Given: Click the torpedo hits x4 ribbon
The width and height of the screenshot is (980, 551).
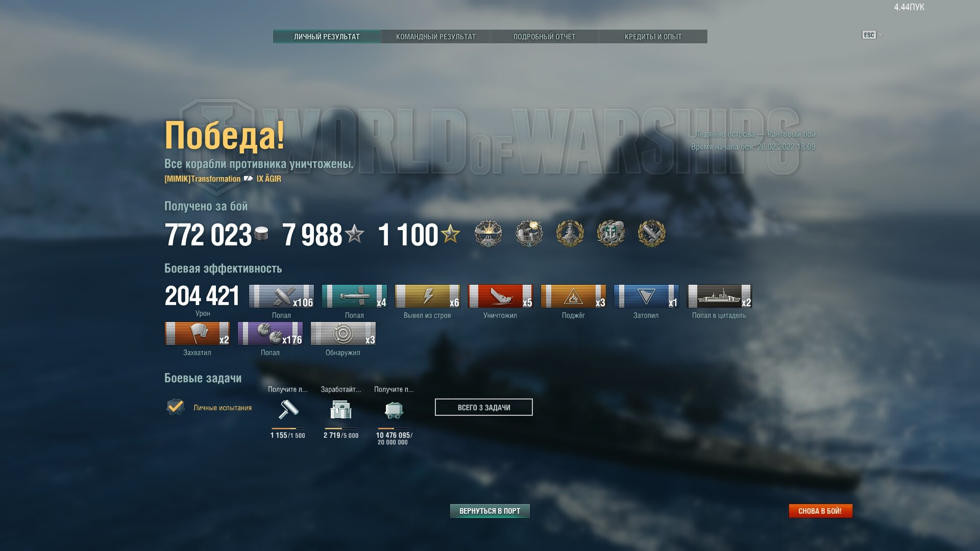Looking at the screenshot, I should point(354,296).
